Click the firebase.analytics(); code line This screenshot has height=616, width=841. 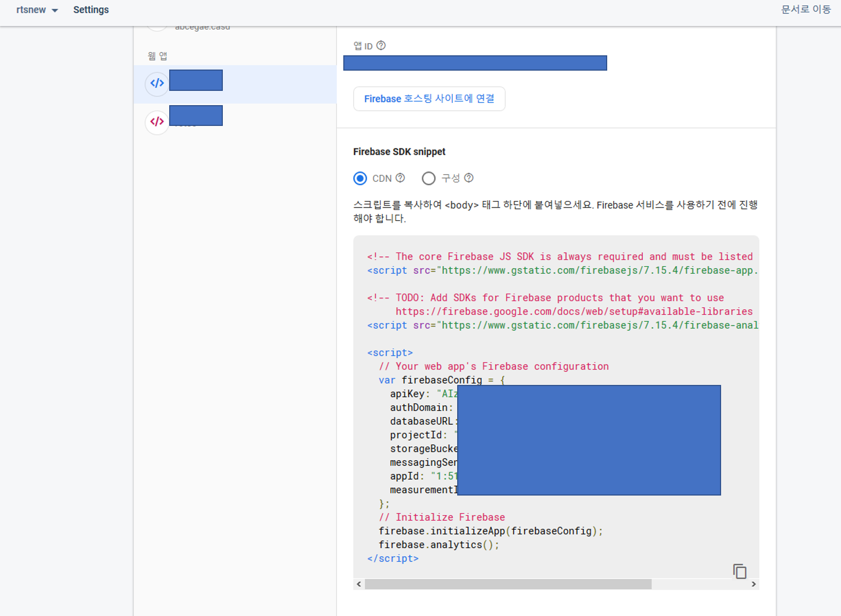[439, 545]
